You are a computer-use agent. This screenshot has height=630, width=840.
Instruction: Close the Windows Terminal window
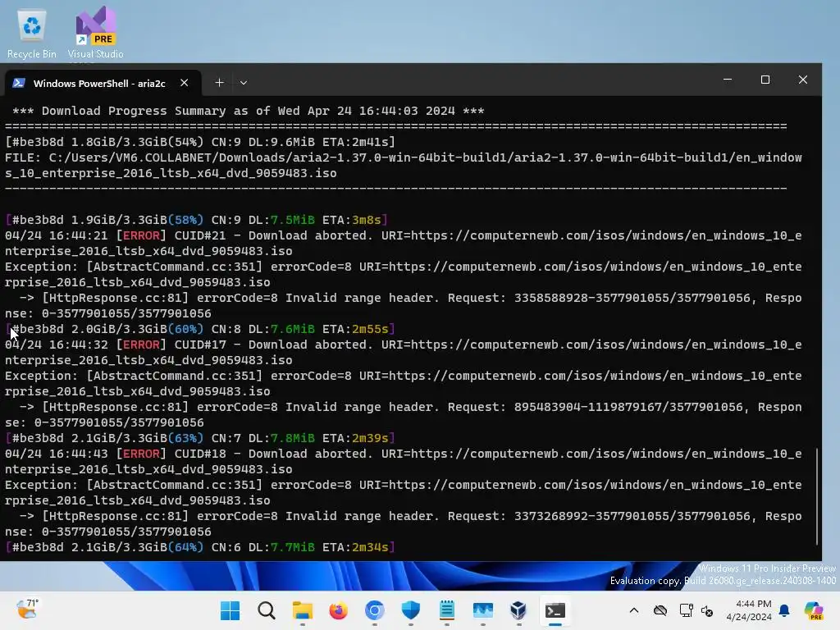[x=802, y=80]
